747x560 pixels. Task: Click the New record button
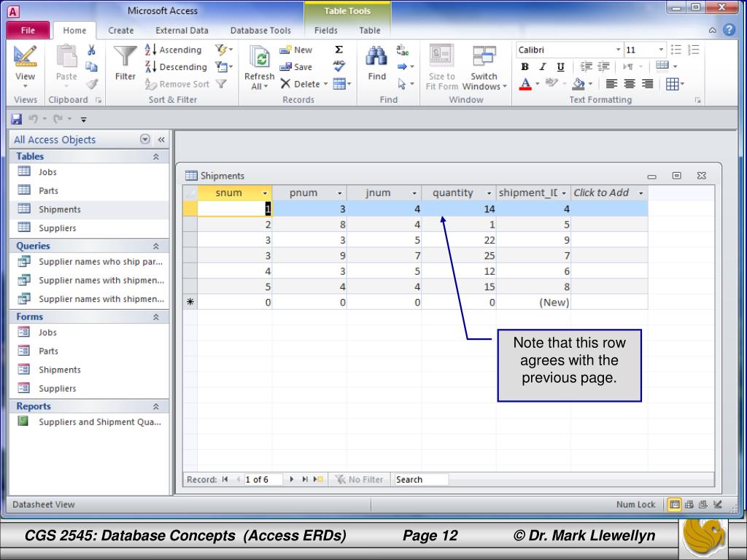[x=296, y=50]
